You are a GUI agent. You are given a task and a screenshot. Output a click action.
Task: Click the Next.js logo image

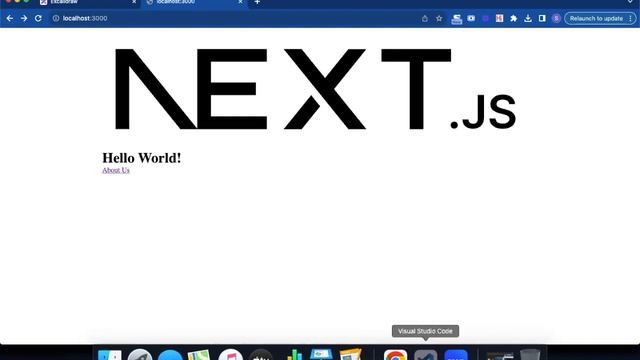[x=316, y=89]
